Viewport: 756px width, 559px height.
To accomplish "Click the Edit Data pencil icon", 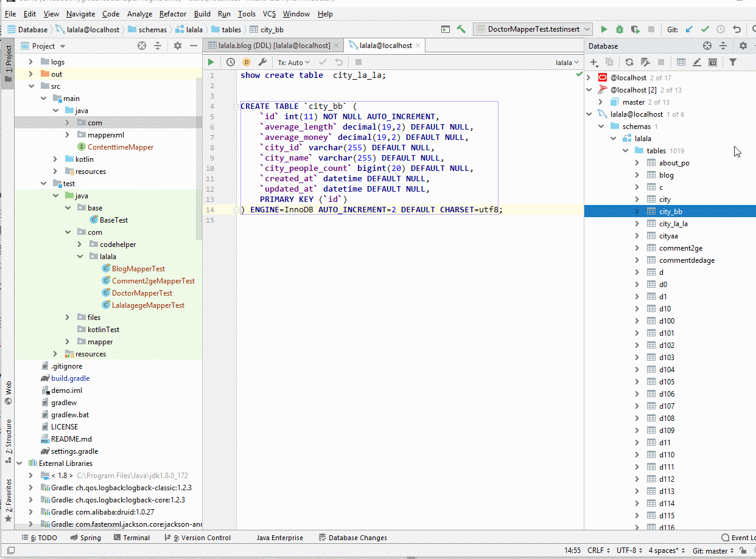I will tap(696, 61).
